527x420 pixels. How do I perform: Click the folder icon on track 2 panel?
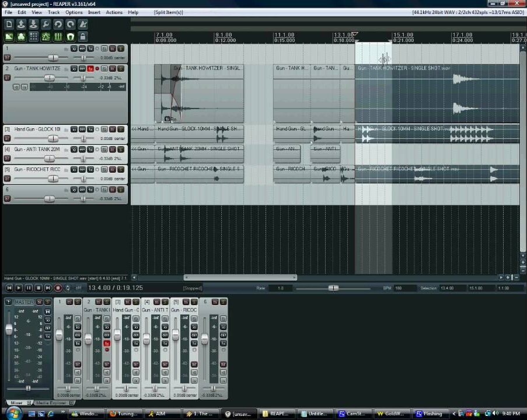click(x=66, y=69)
